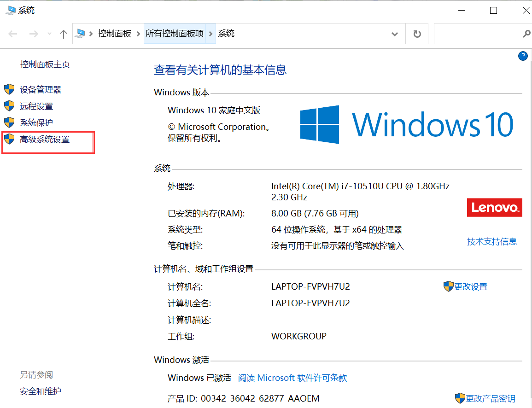
Task: Click the Back navigation arrow
Action: click(13, 34)
